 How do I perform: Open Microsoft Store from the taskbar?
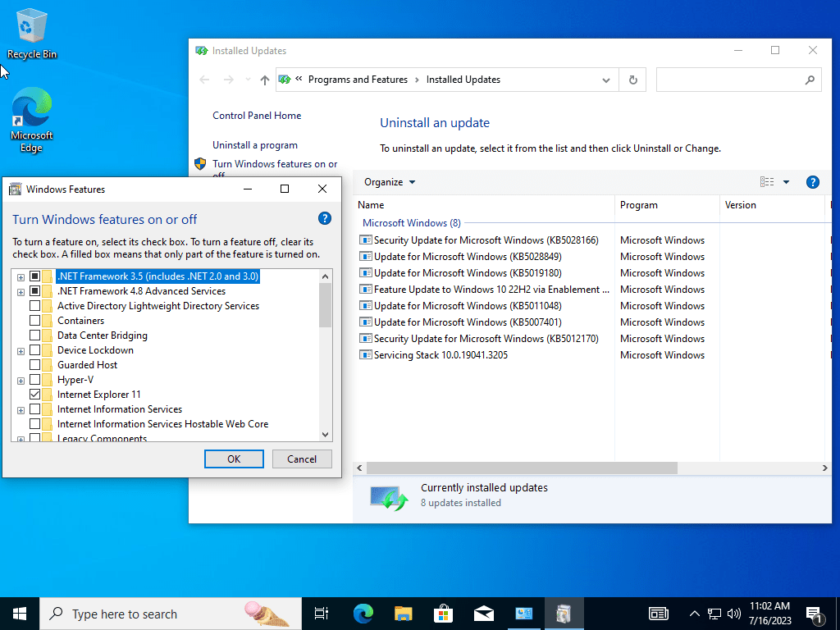(444, 614)
